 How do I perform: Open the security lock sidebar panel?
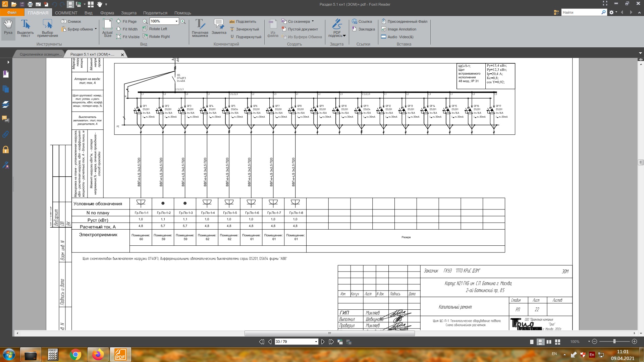[x=6, y=149]
